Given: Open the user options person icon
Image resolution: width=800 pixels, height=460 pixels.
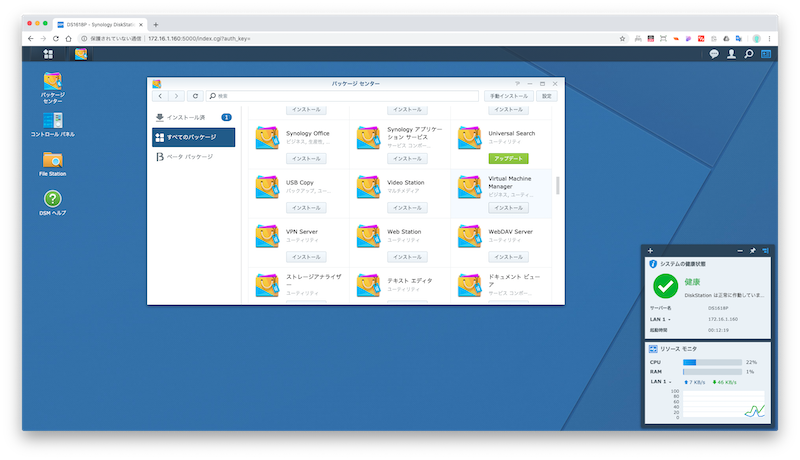Looking at the screenshot, I should [731, 54].
